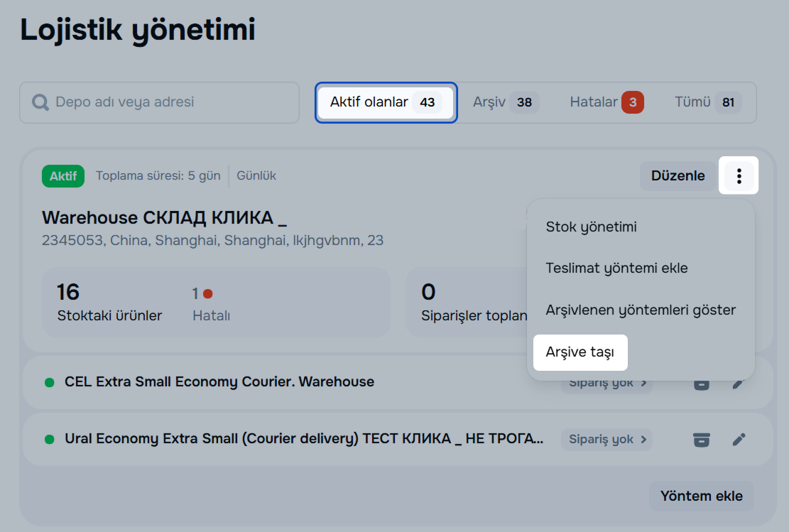Click Arşivlenen yöntemleri göster option
This screenshot has width=789, height=532.
(x=640, y=310)
